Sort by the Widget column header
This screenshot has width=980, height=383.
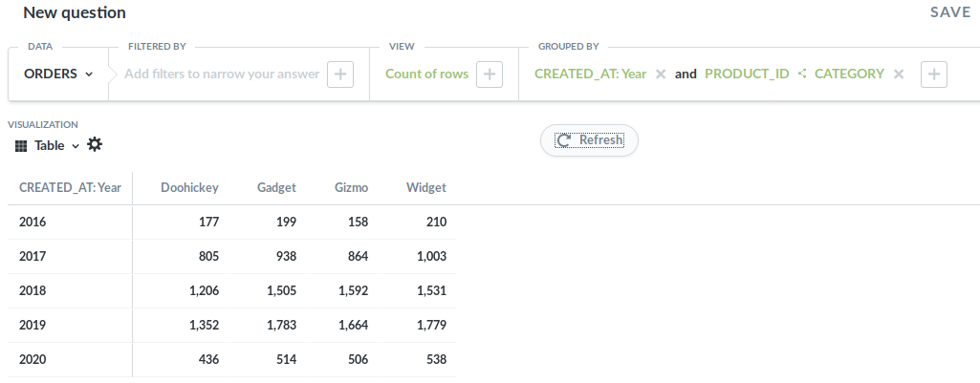[426, 187]
